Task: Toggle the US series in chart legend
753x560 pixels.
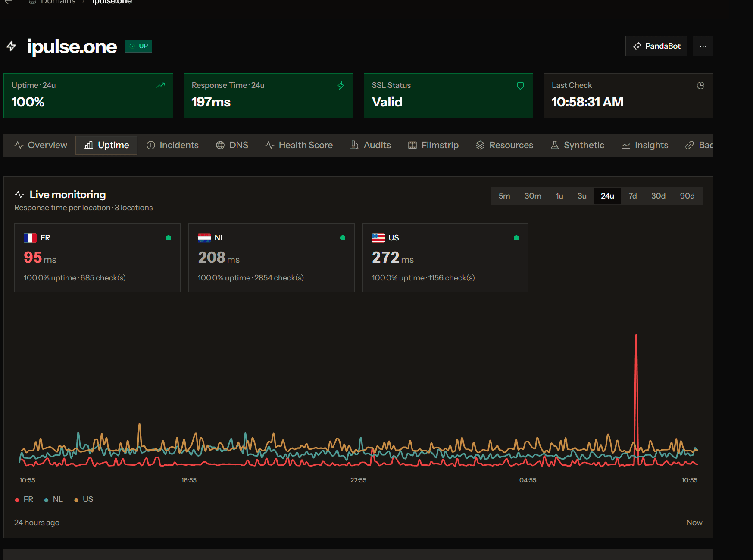Action: coord(84,499)
